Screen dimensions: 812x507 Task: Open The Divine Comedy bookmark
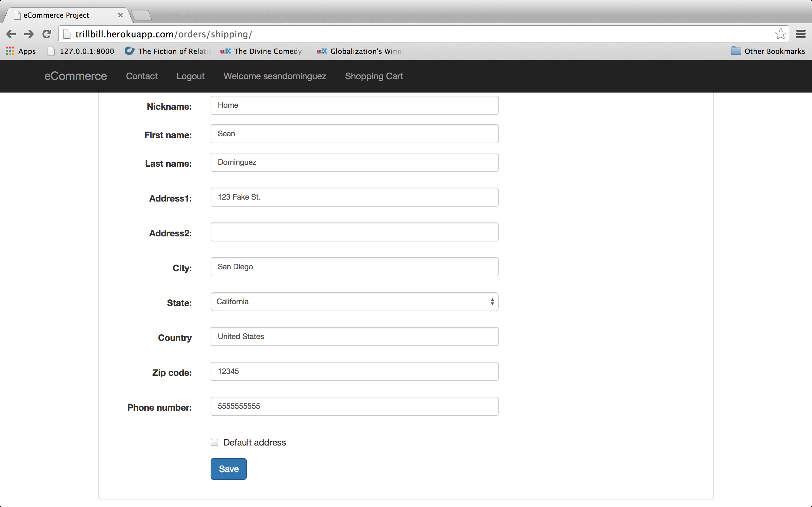262,51
